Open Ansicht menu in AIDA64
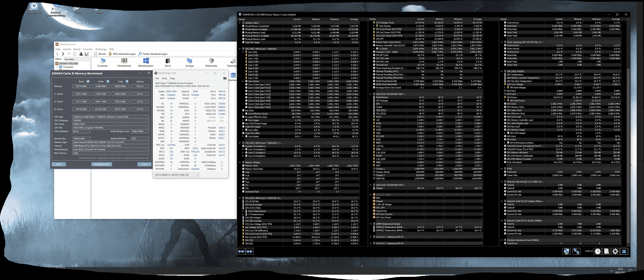The height and width of the screenshot is (280, 644). click(x=67, y=49)
